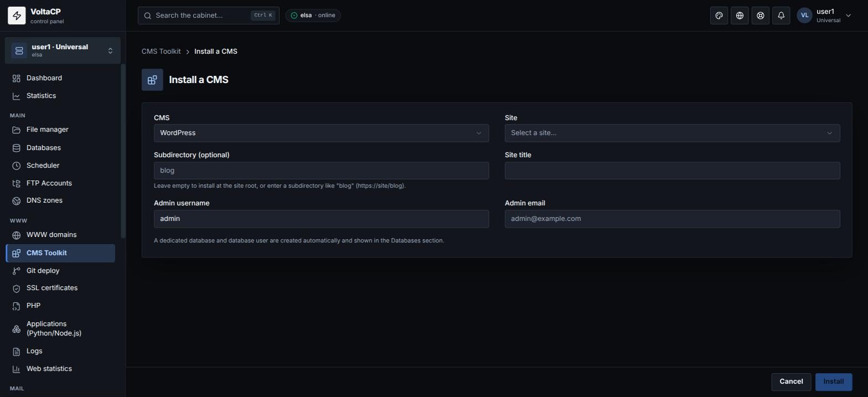
Task: Click the Ctrl K shortcut badge
Action: [262, 16]
